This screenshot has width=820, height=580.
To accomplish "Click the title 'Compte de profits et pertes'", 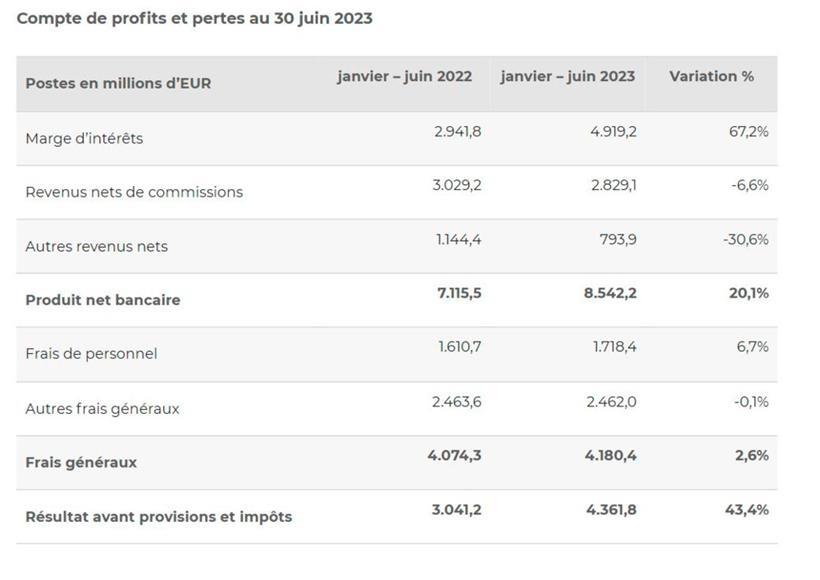I will (195, 18).
